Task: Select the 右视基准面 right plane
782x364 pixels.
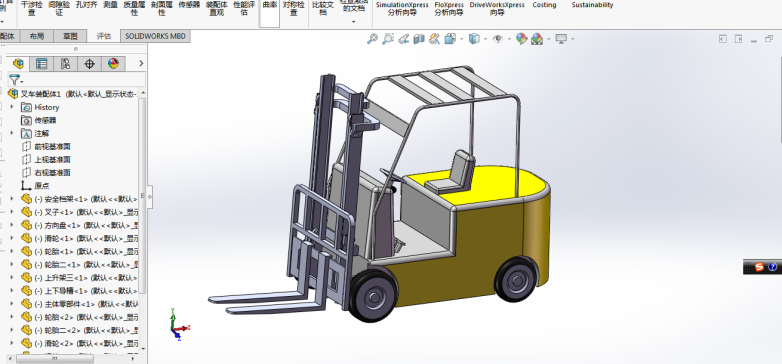Action: coord(46,173)
